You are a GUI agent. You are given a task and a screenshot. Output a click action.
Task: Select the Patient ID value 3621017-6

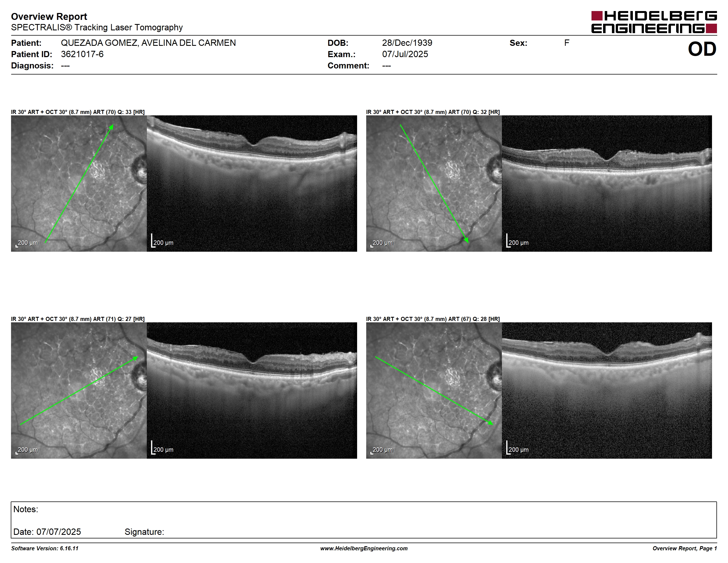click(82, 54)
